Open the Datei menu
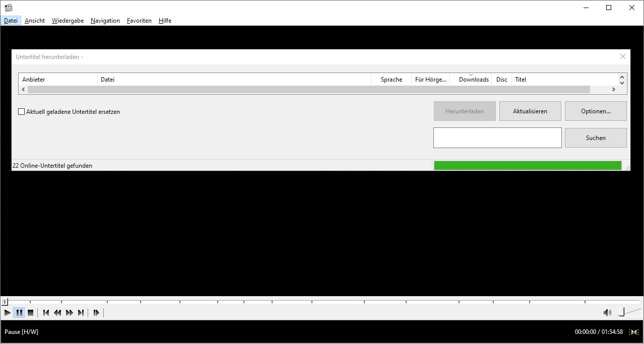 point(11,20)
